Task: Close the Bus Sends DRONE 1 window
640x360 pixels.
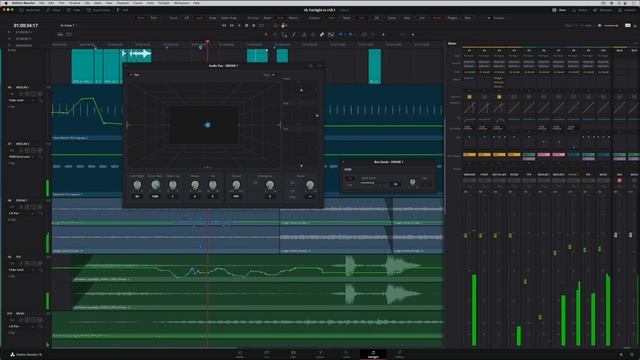Action: pyautogui.click(x=343, y=162)
